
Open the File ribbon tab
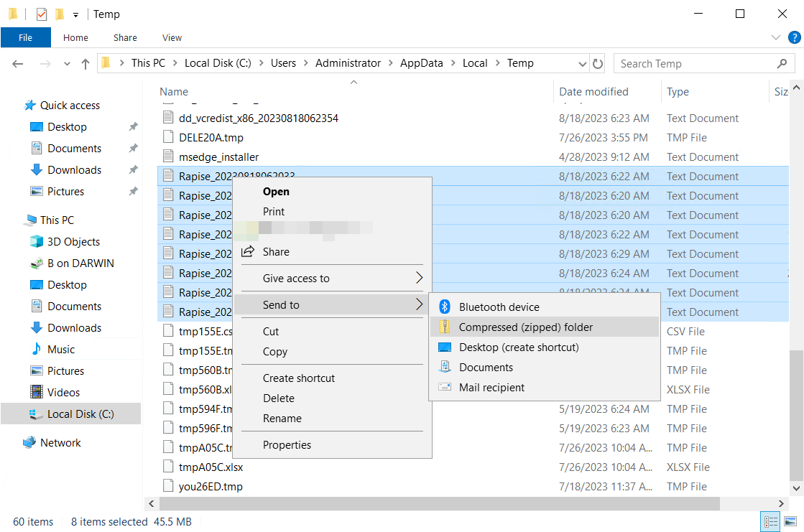(x=26, y=37)
